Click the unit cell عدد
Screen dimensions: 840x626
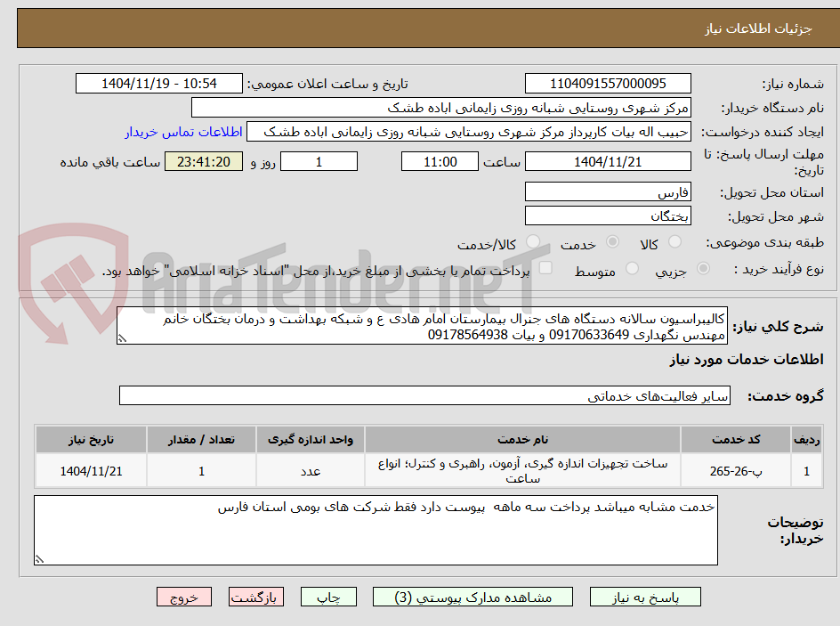tap(311, 471)
